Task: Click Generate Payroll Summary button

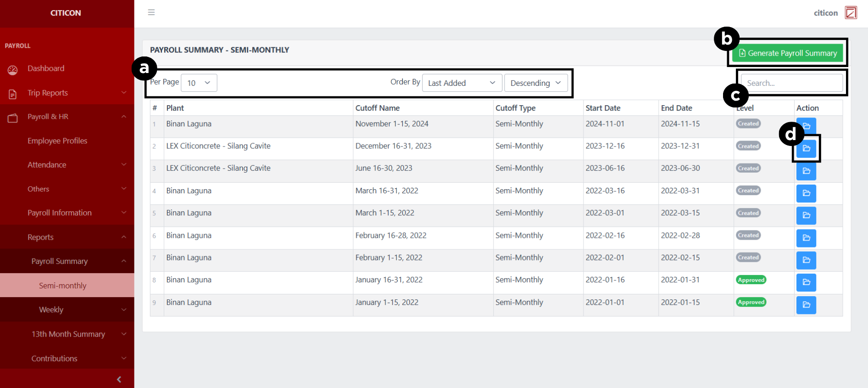Action: click(x=787, y=53)
